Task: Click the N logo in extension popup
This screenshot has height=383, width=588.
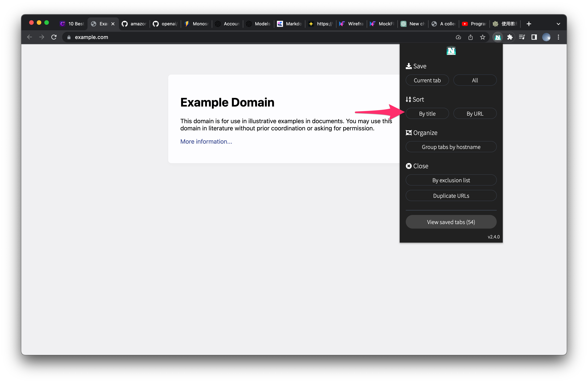Action: point(451,51)
